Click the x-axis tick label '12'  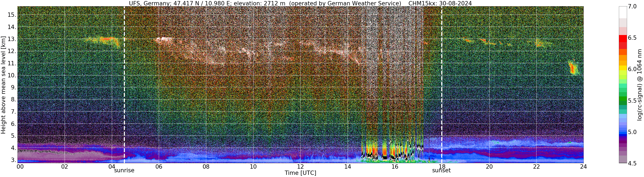click(300, 166)
